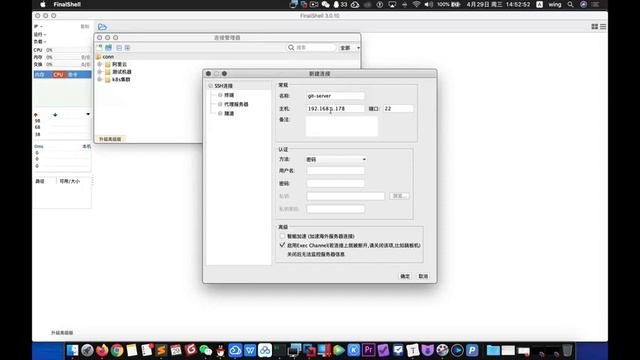Open WeChat from the dock
Viewport: 640px width, 360px height.
click(206, 350)
